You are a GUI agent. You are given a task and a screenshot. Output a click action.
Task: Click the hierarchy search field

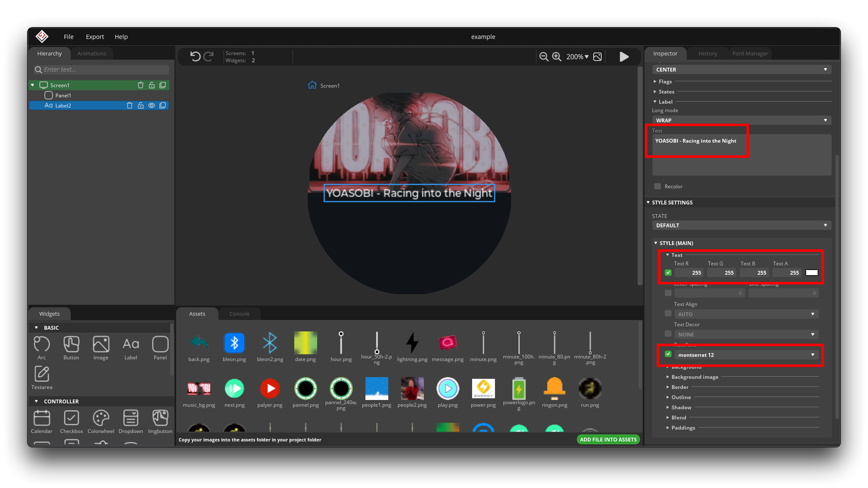[102, 69]
